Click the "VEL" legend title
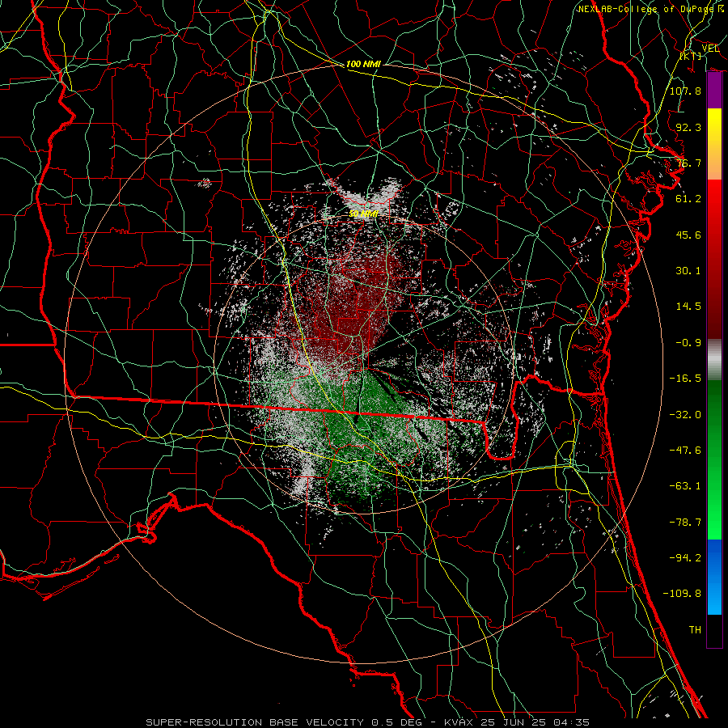Viewport: 728px width, 728px height. tap(710, 49)
